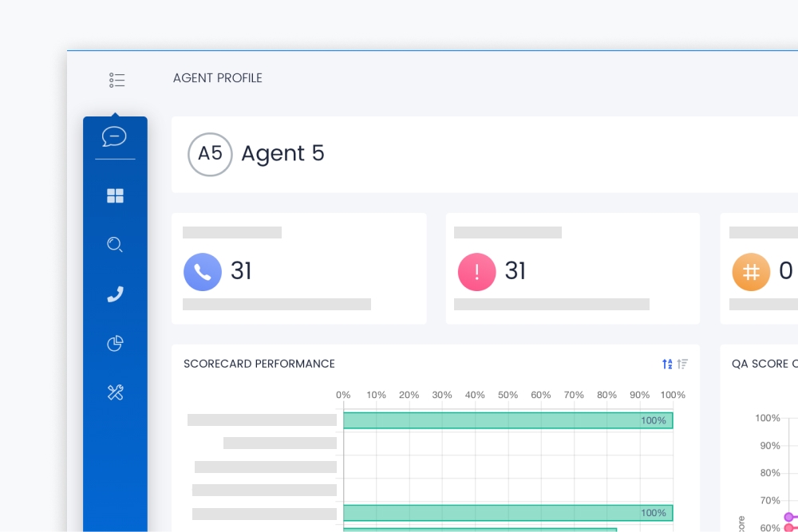Select the AGENT PROFILE page title

tap(217, 78)
